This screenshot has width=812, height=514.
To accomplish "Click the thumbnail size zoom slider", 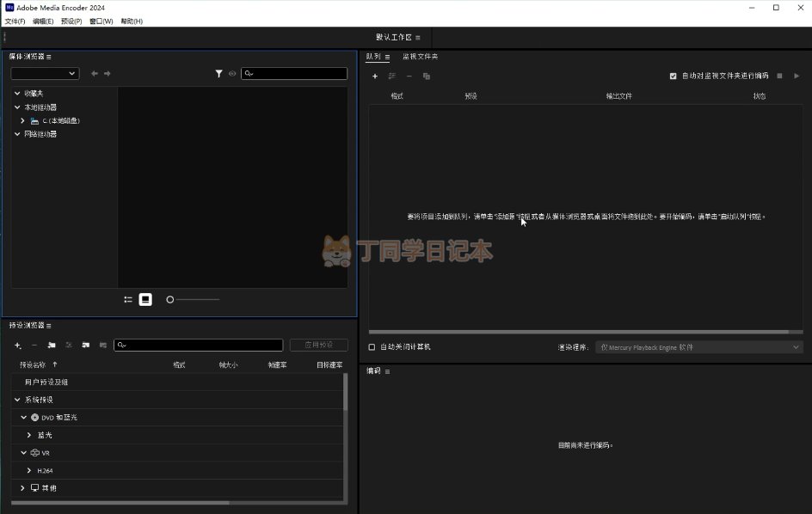I will (x=194, y=299).
